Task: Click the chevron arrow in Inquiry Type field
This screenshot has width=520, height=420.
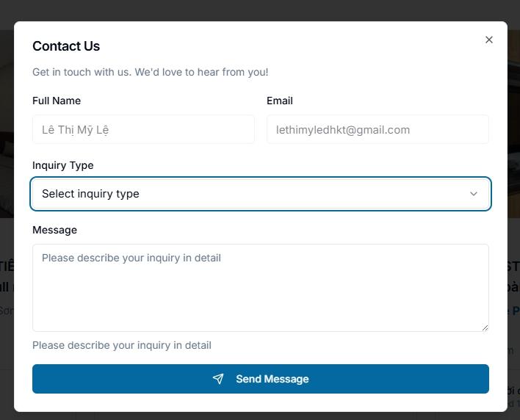Action: click(x=474, y=194)
